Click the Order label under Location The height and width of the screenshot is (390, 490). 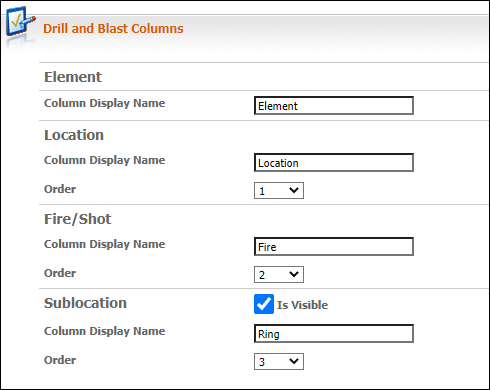(x=60, y=189)
